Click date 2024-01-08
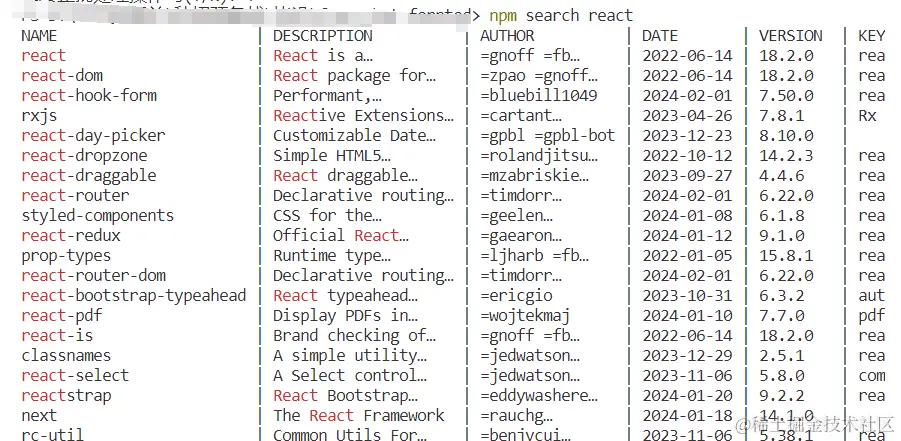Image resolution: width=901 pixels, height=441 pixels. 687,216
